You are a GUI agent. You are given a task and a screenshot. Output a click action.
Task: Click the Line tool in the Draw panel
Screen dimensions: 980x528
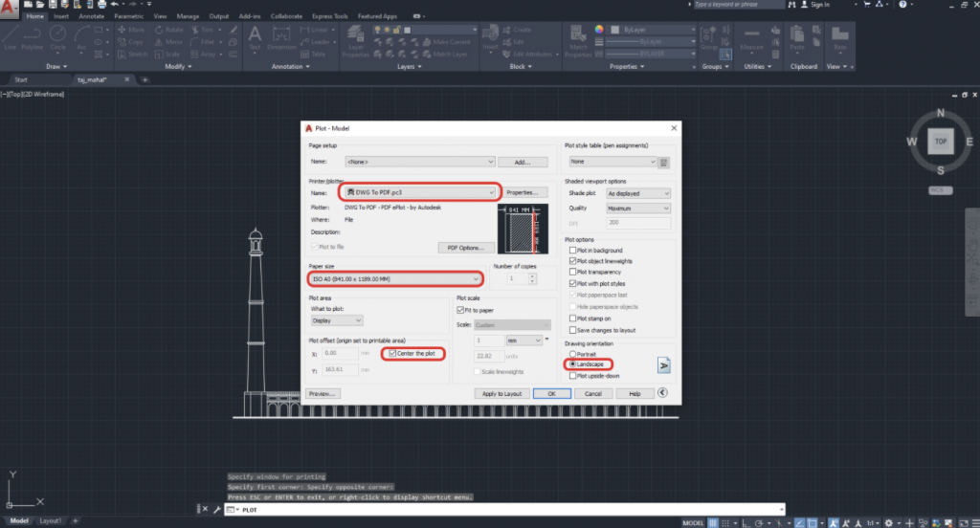coord(11,36)
